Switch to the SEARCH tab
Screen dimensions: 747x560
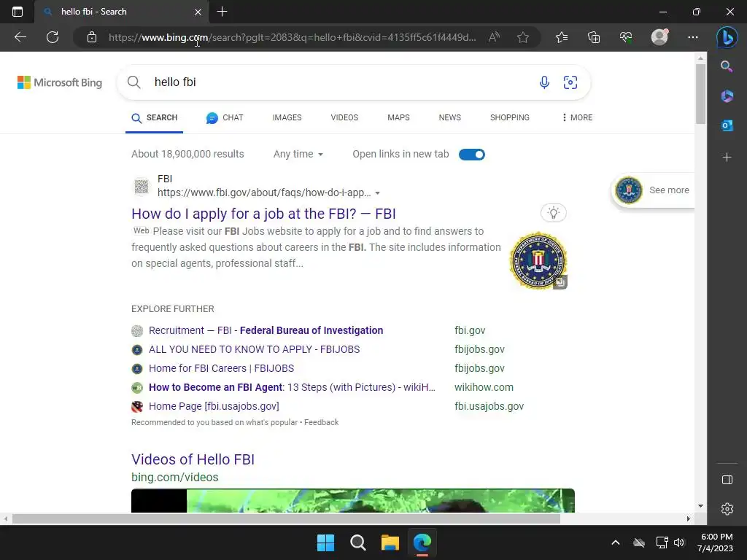pos(155,117)
